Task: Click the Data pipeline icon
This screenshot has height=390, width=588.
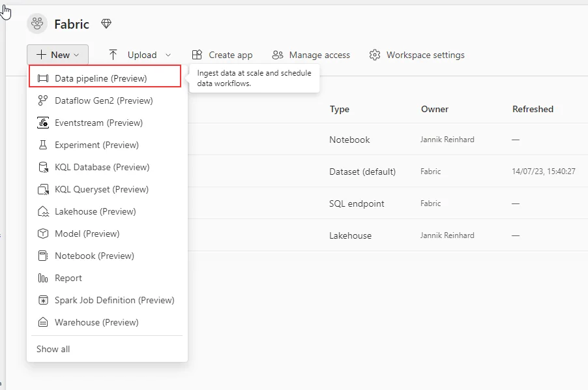Action: coord(43,78)
